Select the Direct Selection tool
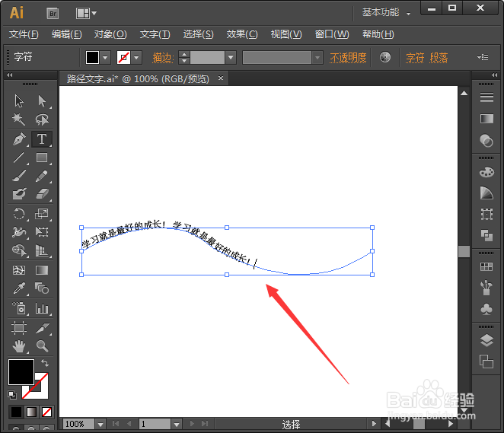 click(42, 101)
